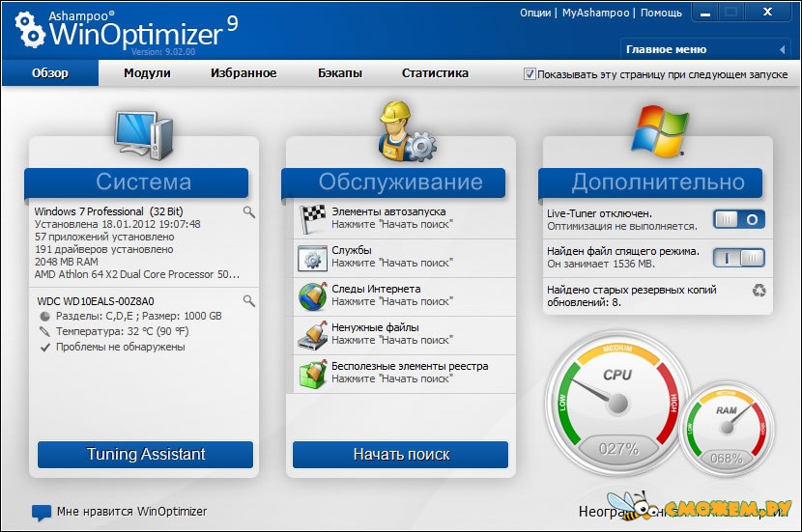Select Бесполезные элементы реестра entry text
802x532 pixels.
(x=410, y=367)
